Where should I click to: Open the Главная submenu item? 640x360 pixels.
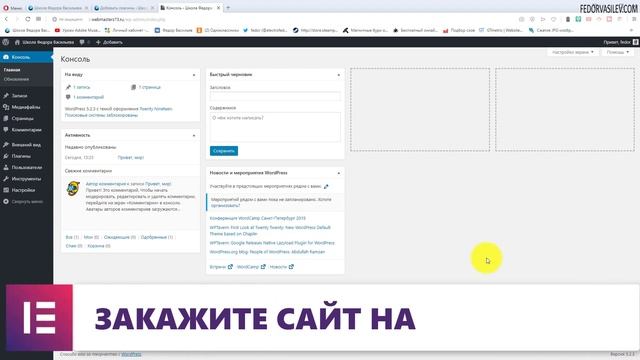(12, 70)
